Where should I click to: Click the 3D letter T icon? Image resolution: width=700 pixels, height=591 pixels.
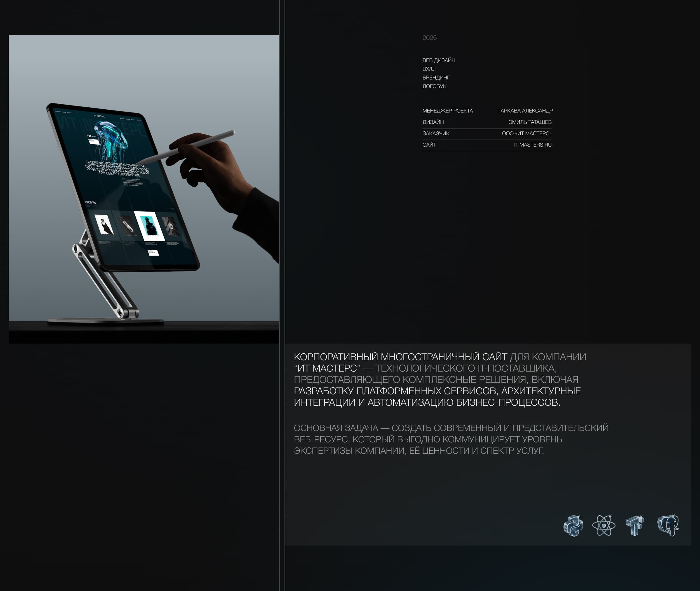click(635, 525)
